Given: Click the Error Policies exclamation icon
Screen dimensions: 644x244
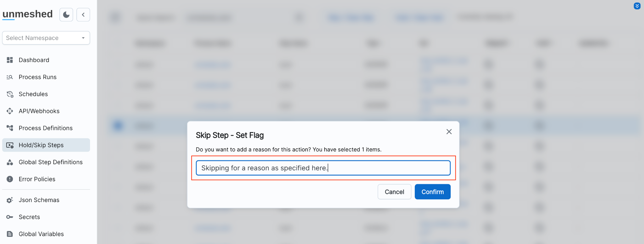Looking at the screenshot, I should (10, 179).
